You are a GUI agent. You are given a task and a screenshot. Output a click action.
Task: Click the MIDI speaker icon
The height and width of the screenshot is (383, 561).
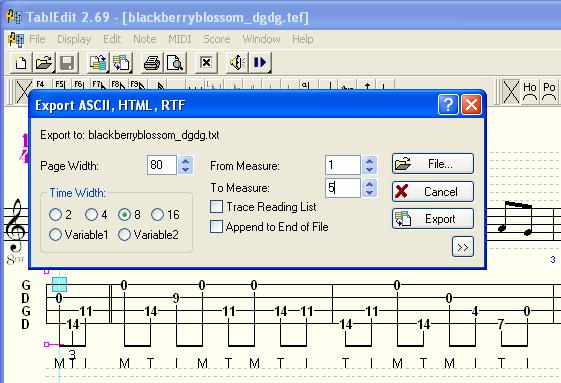(x=237, y=63)
